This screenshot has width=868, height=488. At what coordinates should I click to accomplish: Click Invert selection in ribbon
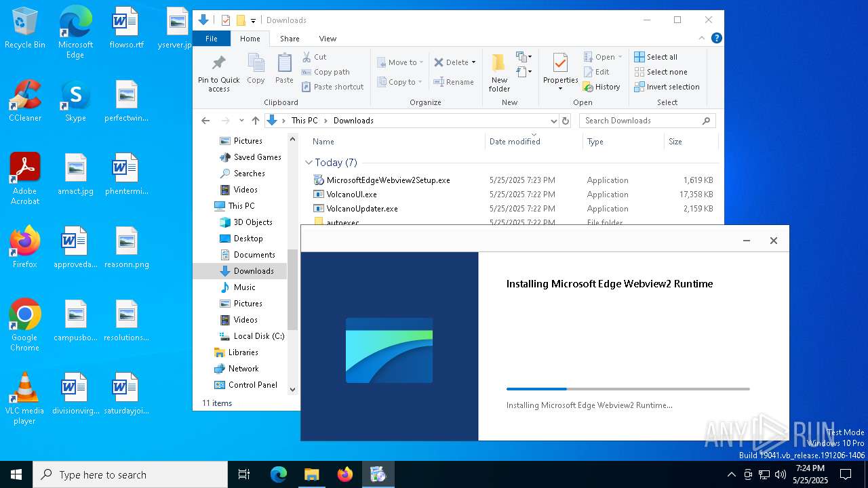[x=667, y=87]
